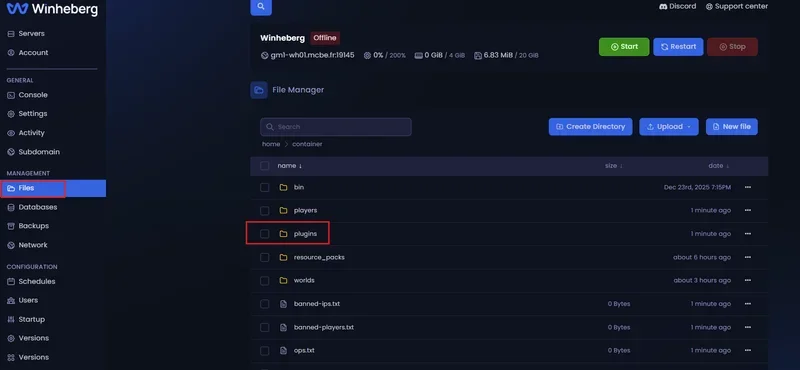The height and width of the screenshot is (370, 800).
Task: Tick the checkbox for banned-ips.txt
Action: 264,304
